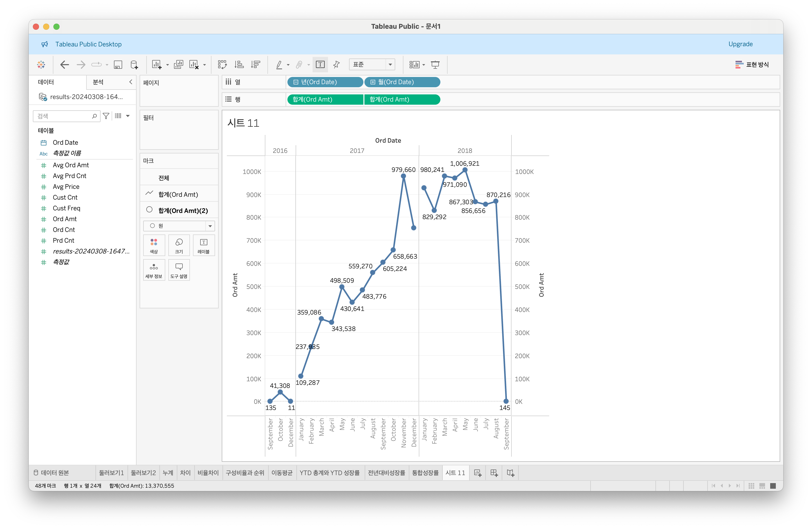The image size is (812, 529).
Task: Switch to the 분석 pane tab
Action: click(98, 82)
